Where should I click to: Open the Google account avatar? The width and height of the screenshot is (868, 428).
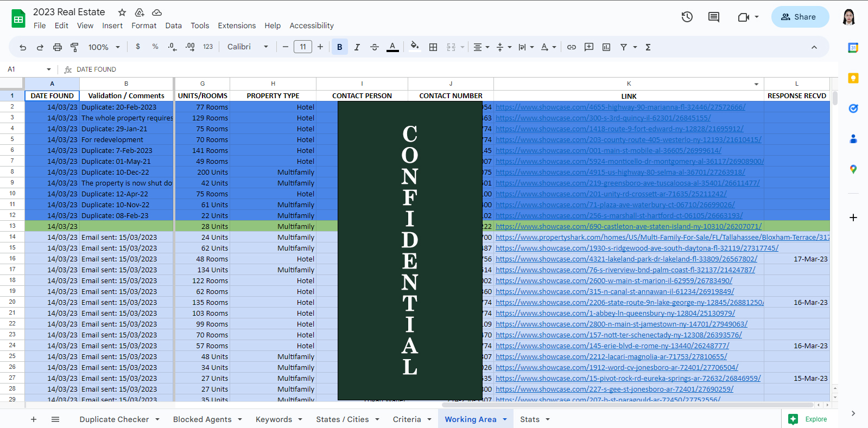click(849, 17)
